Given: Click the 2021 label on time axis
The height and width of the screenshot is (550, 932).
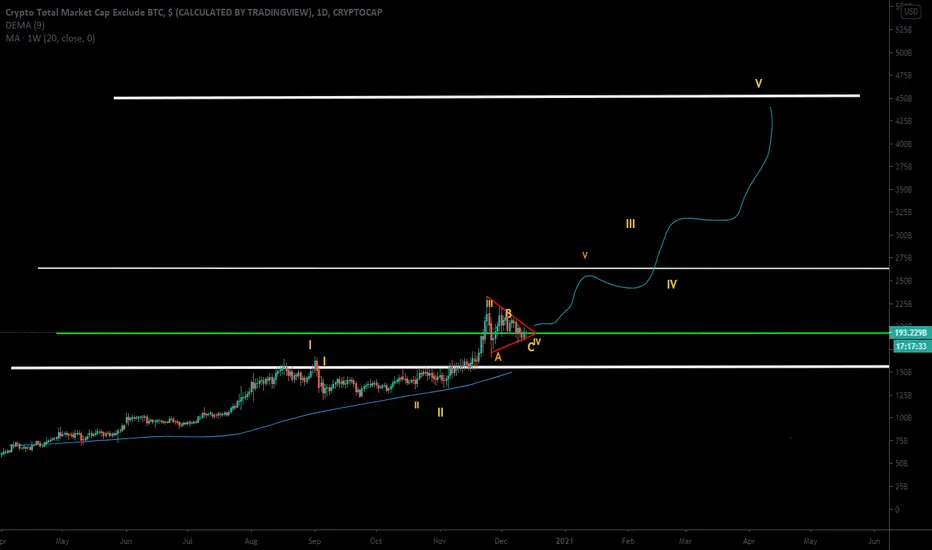Looking at the screenshot, I should tap(565, 541).
